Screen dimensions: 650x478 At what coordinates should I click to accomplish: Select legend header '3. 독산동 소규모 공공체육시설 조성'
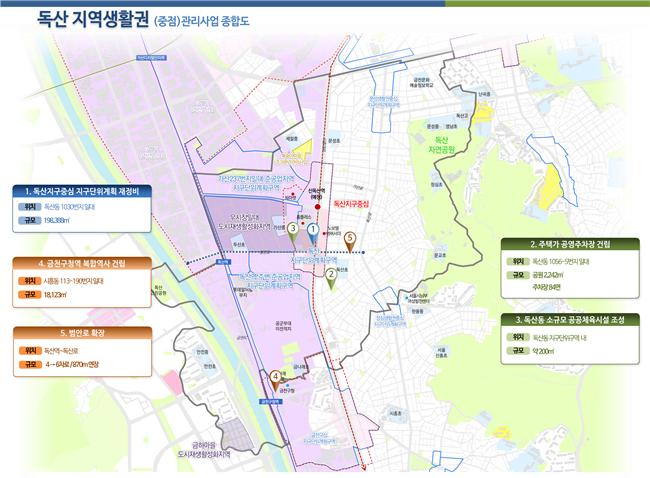[x=570, y=320]
